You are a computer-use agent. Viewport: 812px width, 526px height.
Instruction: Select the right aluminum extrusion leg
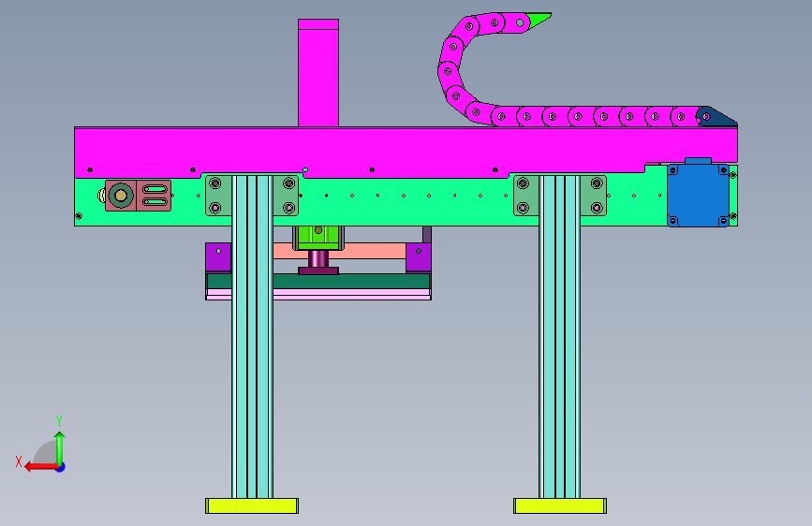pyautogui.click(x=560, y=337)
